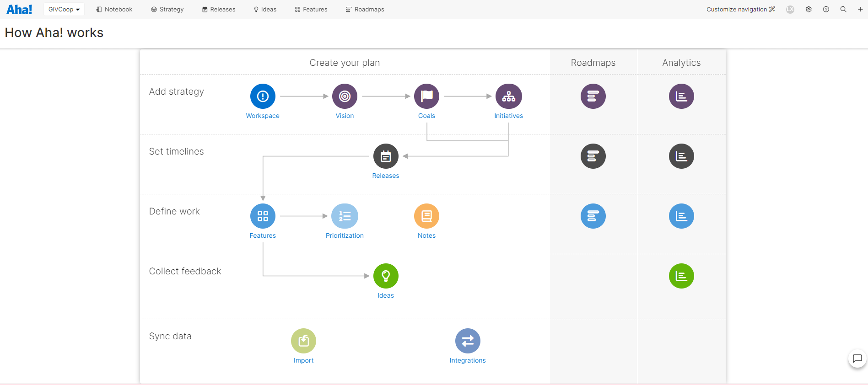Screen dimensions: 868x385
Task: Open the Define work analytics blue icon
Action: click(x=681, y=216)
